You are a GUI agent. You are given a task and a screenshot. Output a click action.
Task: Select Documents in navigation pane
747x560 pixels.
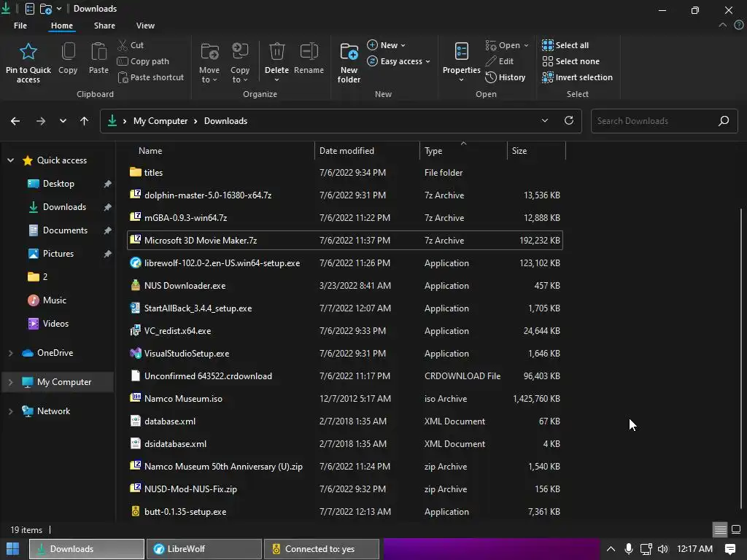click(x=58, y=230)
